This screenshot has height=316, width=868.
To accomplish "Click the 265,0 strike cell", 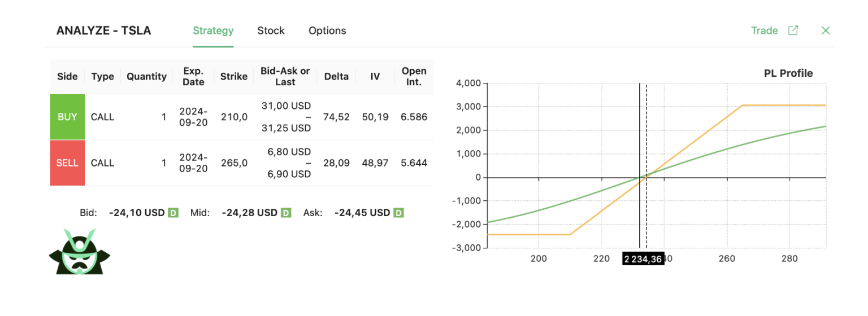I will tap(234, 163).
